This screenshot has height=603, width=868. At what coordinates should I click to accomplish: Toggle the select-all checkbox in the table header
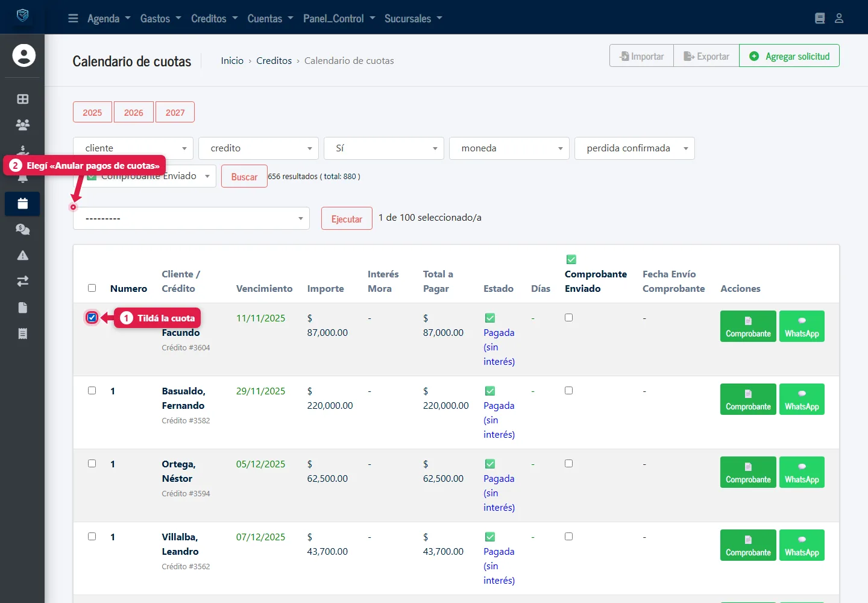click(x=92, y=288)
